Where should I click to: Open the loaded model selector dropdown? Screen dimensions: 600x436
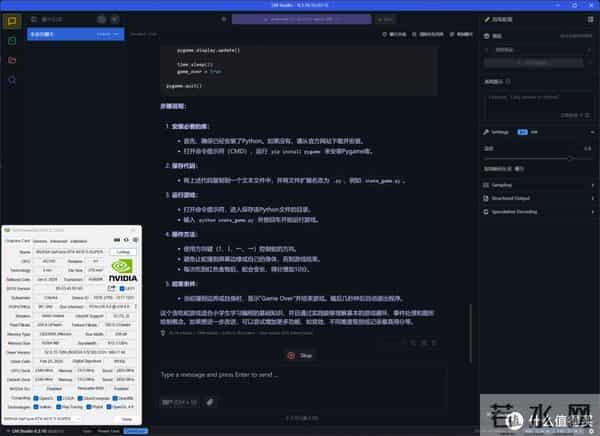click(301, 19)
